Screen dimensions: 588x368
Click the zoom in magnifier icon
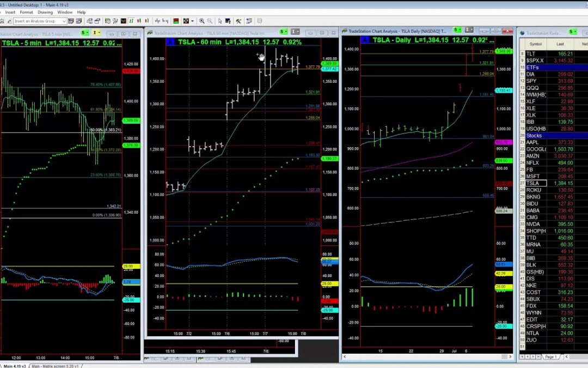point(202,21)
